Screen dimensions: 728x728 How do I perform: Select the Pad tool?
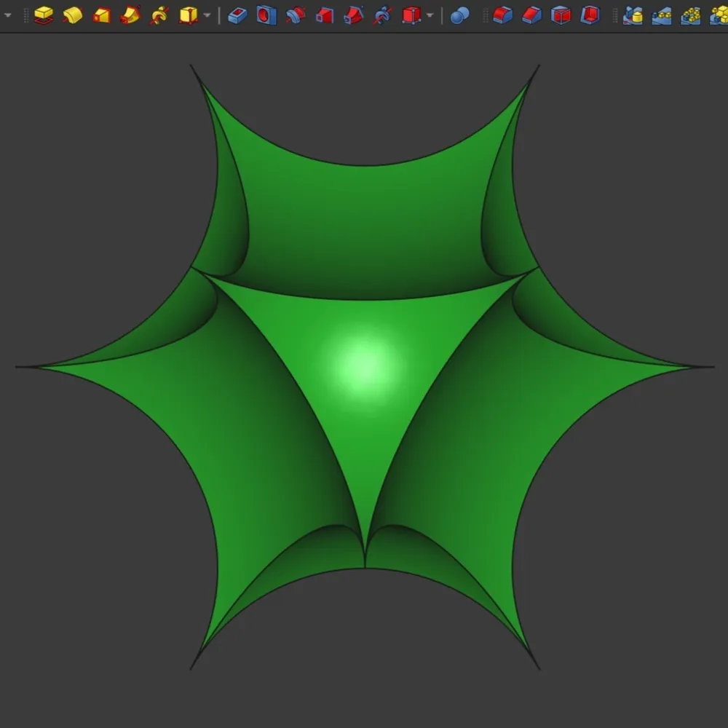(44, 15)
